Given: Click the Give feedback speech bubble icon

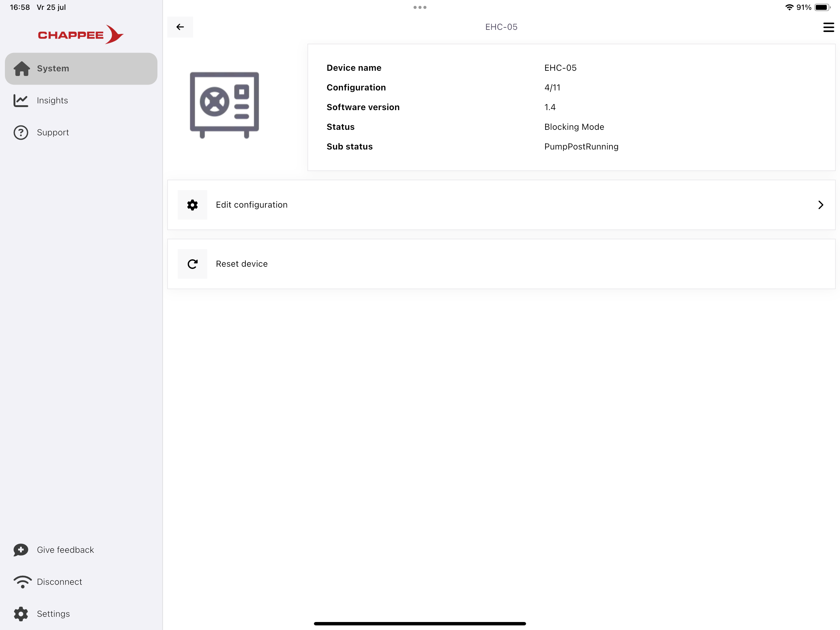Looking at the screenshot, I should [x=21, y=550].
